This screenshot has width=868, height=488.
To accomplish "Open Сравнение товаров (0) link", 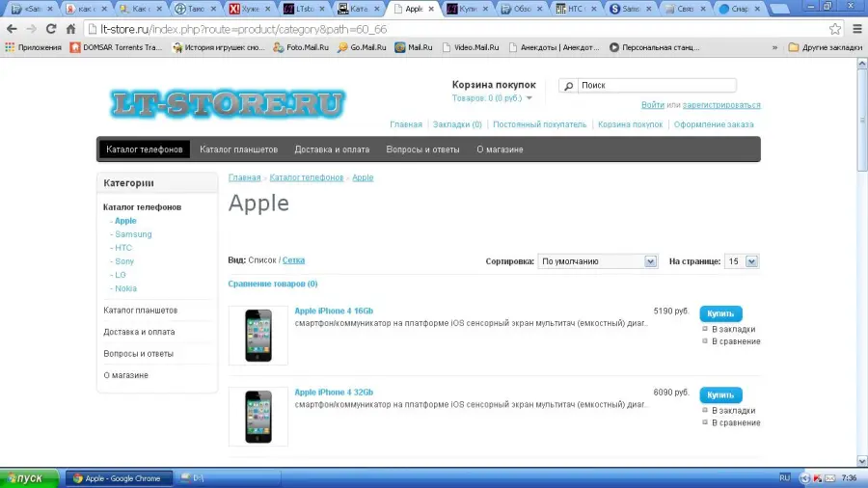I will click(x=273, y=284).
